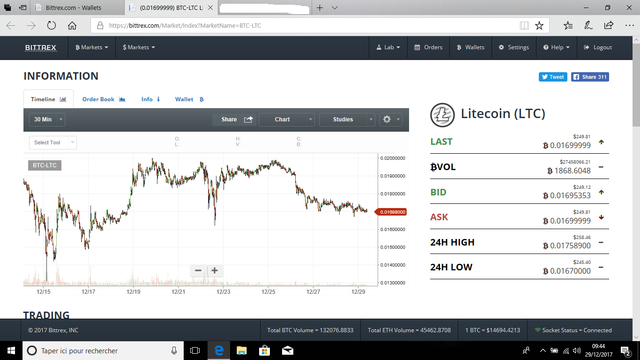This screenshot has width=640, height=360.
Task: Open the Bitcoin Markets dropdown
Action: click(x=91, y=47)
